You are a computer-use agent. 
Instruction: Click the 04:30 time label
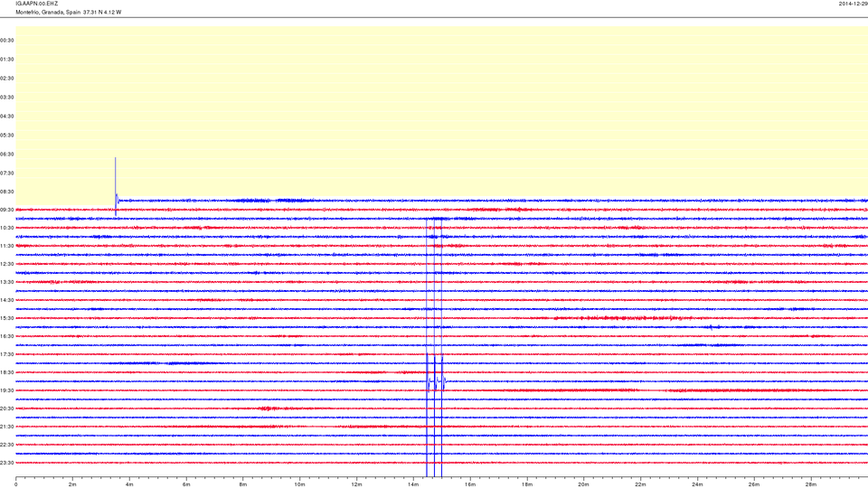click(x=7, y=117)
